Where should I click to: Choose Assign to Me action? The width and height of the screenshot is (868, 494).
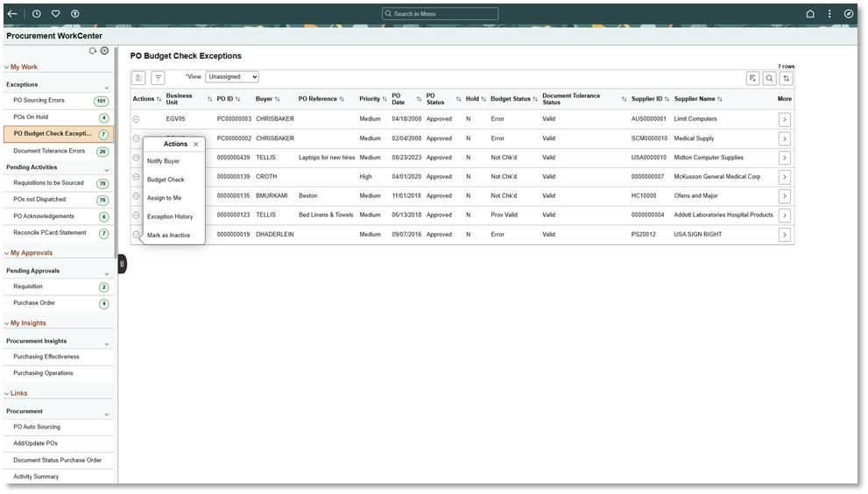(x=164, y=198)
